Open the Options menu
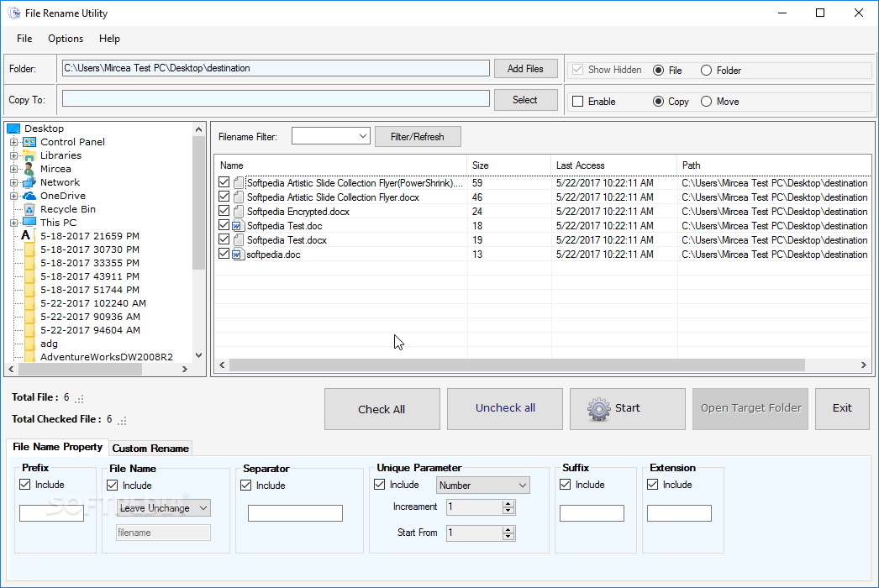The height and width of the screenshot is (588, 879). coord(66,38)
